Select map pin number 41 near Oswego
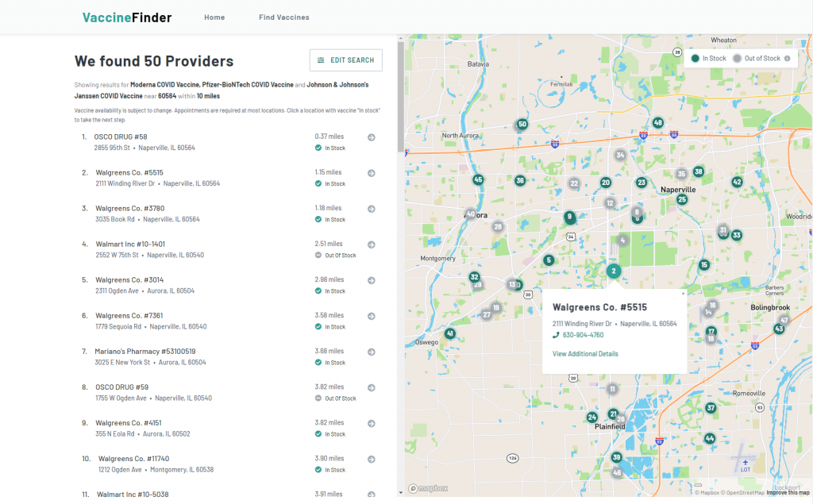 point(450,334)
